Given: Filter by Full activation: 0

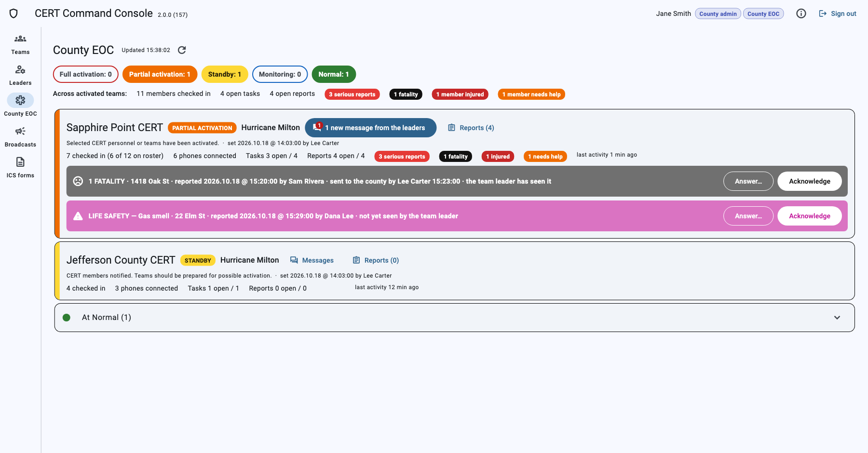Looking at the screenshot, I should point(86,74).
